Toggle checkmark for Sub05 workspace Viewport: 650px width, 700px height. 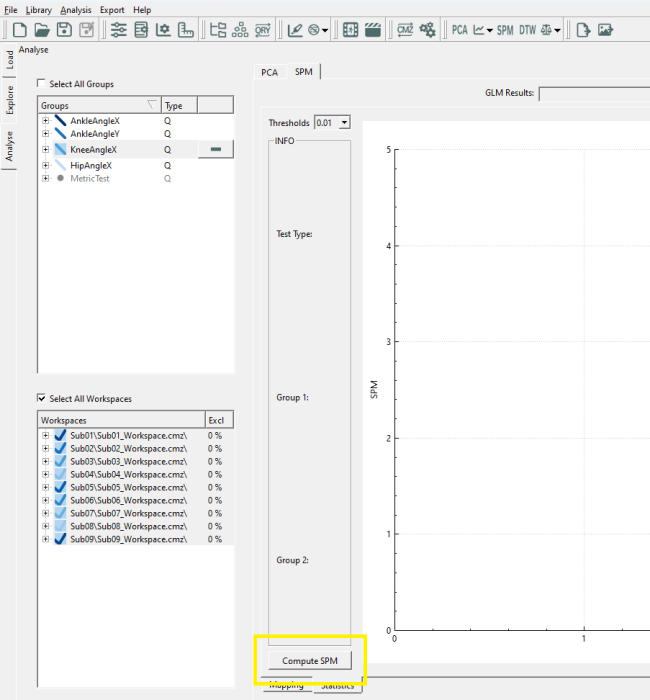(60, 487)
